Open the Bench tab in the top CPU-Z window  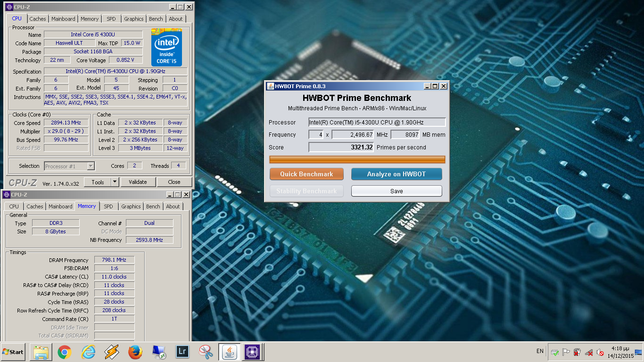point(156,19)
